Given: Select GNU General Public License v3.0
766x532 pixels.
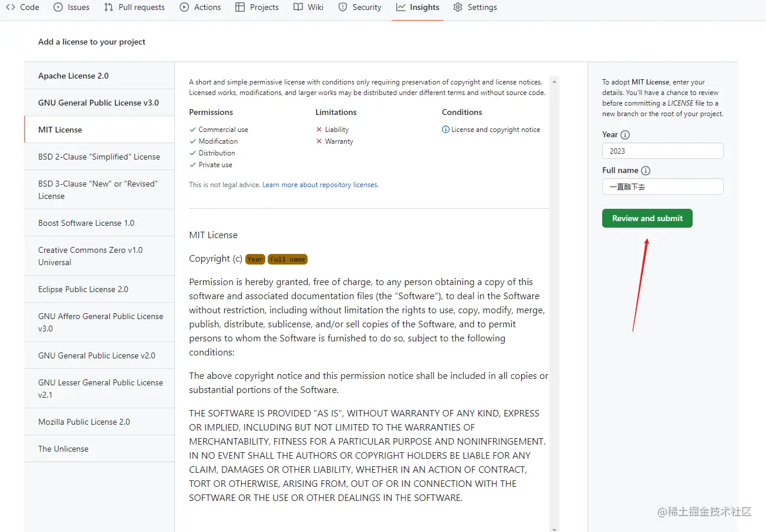Looking at the screenshot, I should tap(99, 103).
